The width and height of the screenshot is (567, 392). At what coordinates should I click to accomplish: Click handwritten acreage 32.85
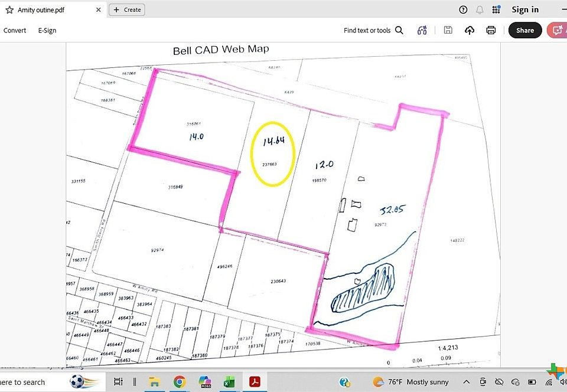[393, 210]
